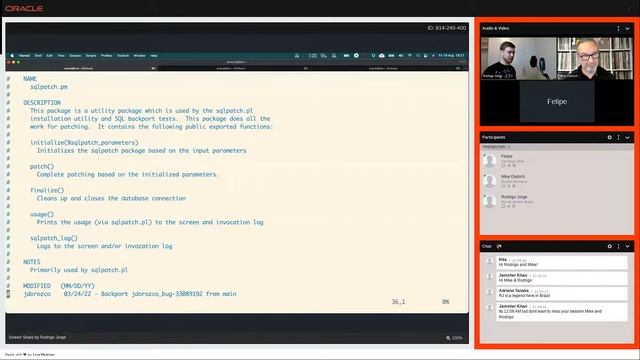Click the Wi-Fi icon in macOS menu bar
640x360 pixels.
click(410, 56)
